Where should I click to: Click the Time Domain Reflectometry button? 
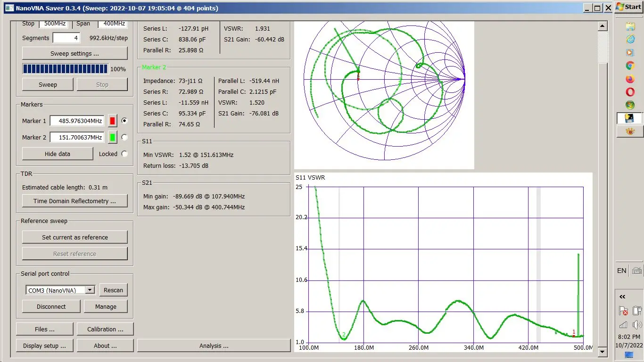pos(74,201)
